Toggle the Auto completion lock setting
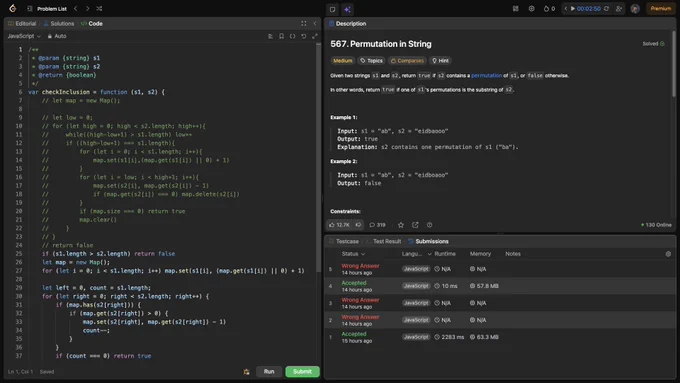This screenshot has width=680, height=383. pos(57,36)
